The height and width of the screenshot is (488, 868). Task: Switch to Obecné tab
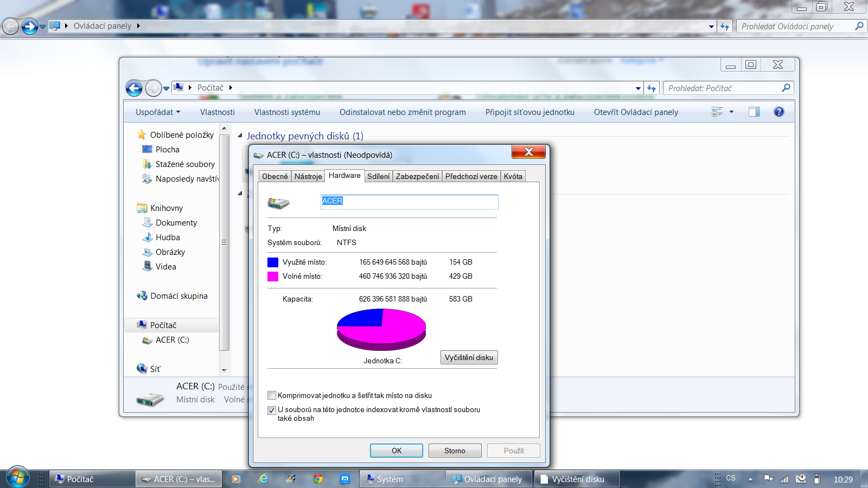pyautogui.click(x=275, y=176)
